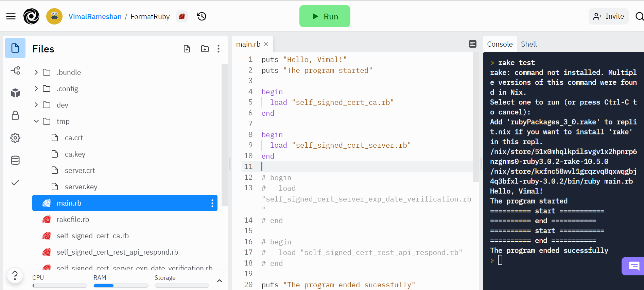Open the Settings gear icon

click(15, 138)
